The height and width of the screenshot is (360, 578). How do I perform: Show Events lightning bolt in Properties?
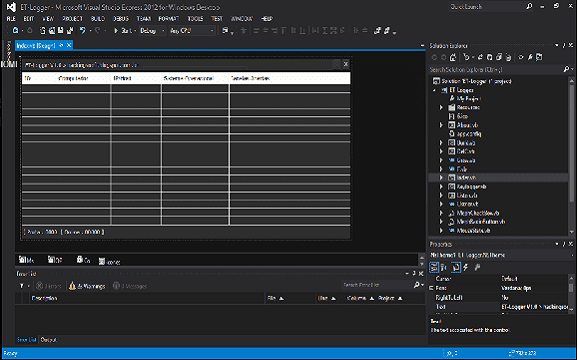pos(466,268)
